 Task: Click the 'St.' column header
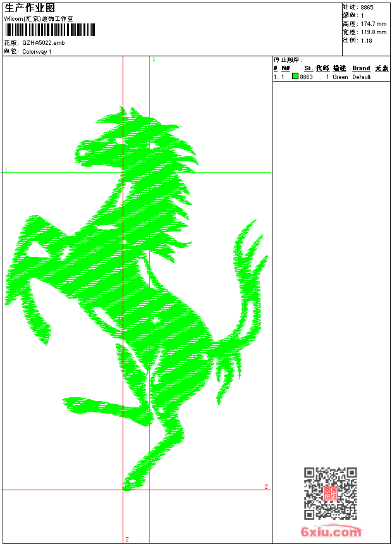[309, 68]
